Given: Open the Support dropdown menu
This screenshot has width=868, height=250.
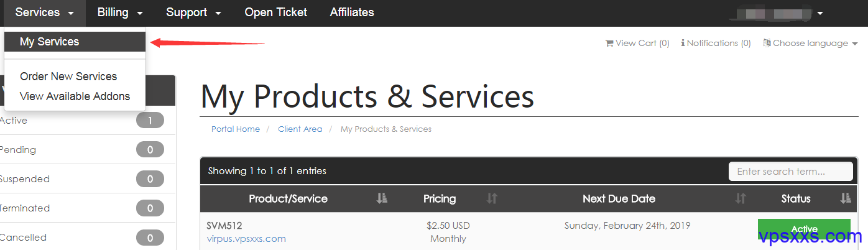Looking at the screenshot, I should click(x=193, y=12).
